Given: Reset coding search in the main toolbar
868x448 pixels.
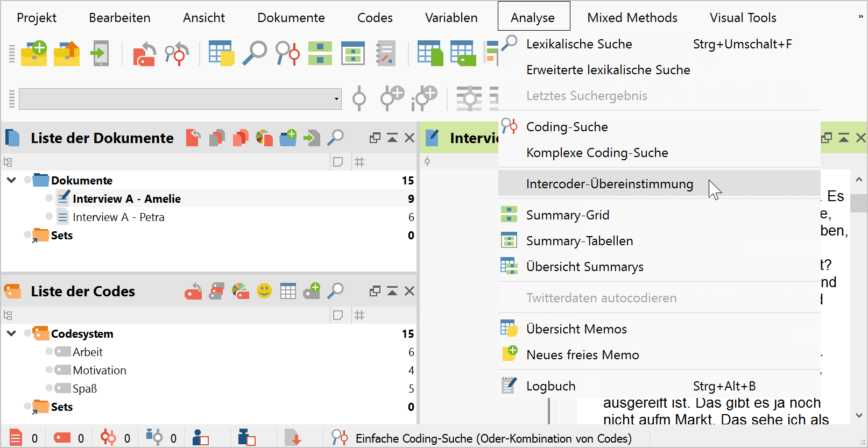Looking at the screenshot, I should point(177,54).
